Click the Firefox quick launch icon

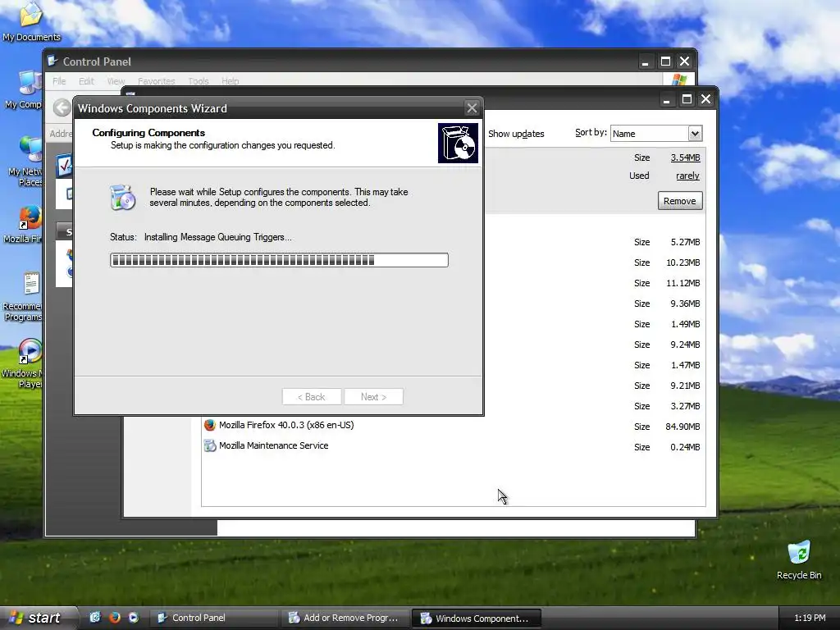tap(114, 618)
